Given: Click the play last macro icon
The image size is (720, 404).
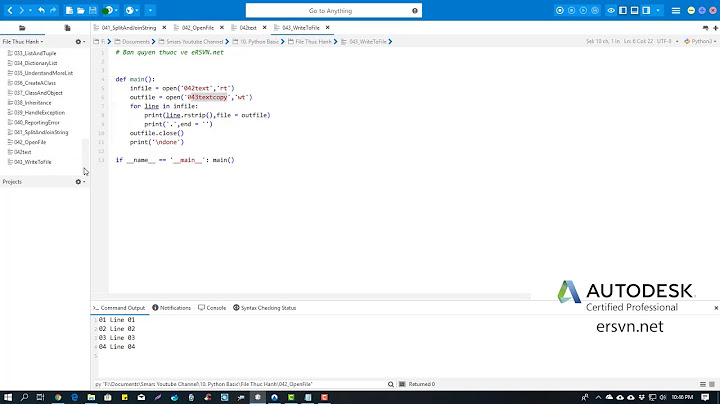Looking at the screenshot, I should [583, 10].
